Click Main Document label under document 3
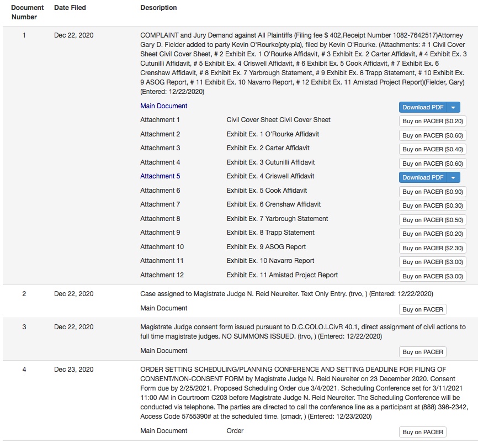Image resolution: width=478 pixels, height=448 pixels. pos(164,351)
